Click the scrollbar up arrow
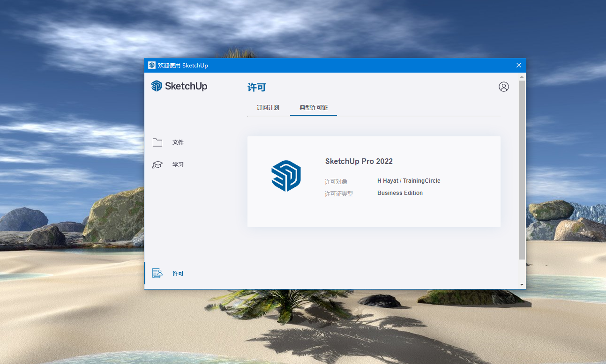Viewport: 606px width, 364px height. coord(522,76)
